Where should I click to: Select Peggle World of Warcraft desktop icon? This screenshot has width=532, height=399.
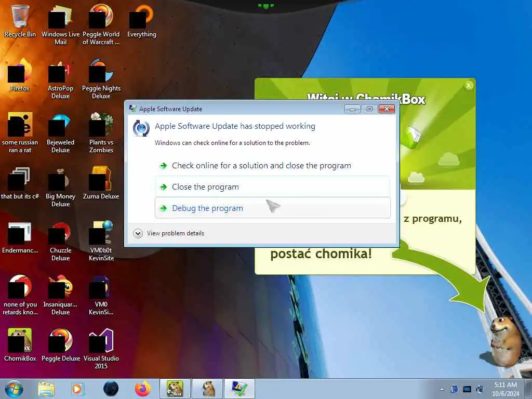pos(101,24)
